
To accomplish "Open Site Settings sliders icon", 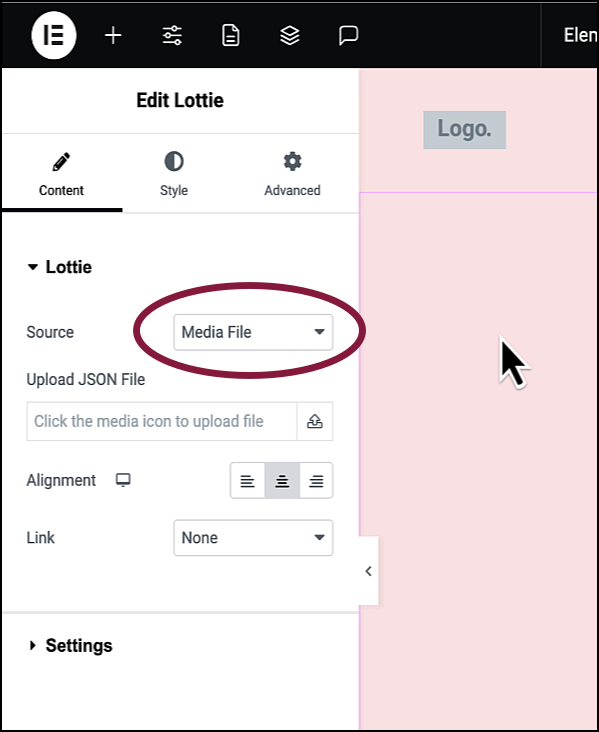I will [x=172, y=35].
